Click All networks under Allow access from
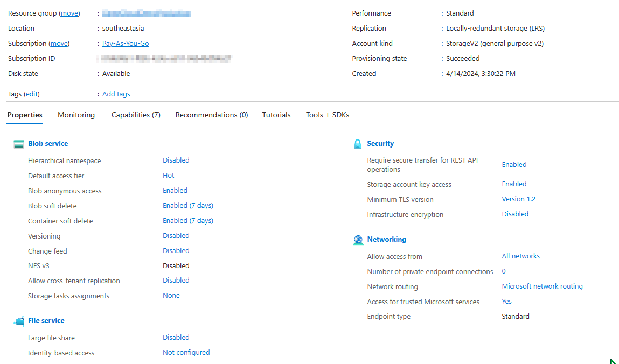Image resolution: width=619 pixels, height=364 pixels. [520, 256]
